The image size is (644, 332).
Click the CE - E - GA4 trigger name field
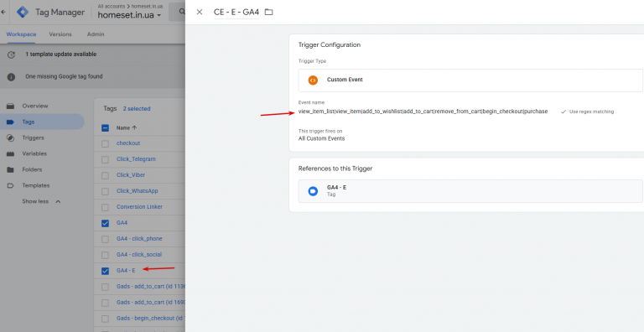[236, 13]
